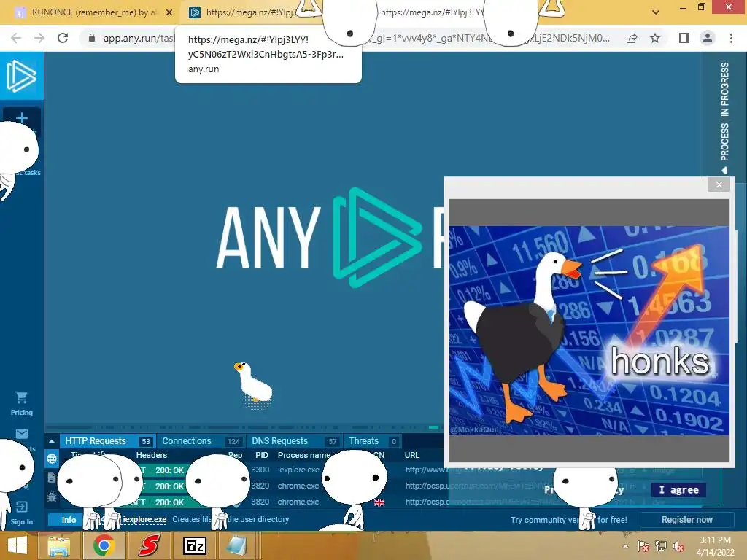The image size is (747, 560).
Task: Click the taskbar clock showing 3:11 PM
Action: (x=715, y=545)
